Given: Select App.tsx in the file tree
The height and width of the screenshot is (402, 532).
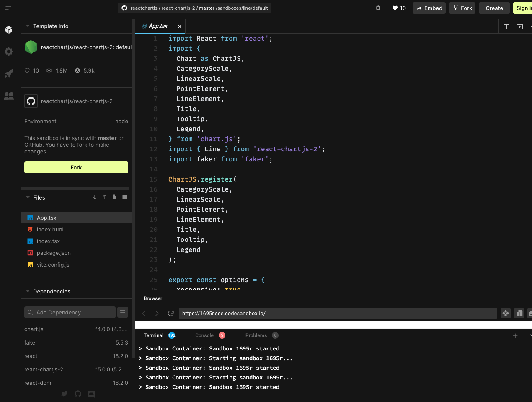Looking at the screenshot, I should pos(76,218).
